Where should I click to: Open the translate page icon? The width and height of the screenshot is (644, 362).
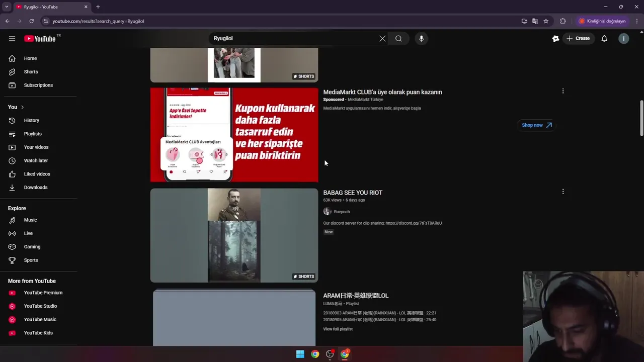[x=535, y=21]
